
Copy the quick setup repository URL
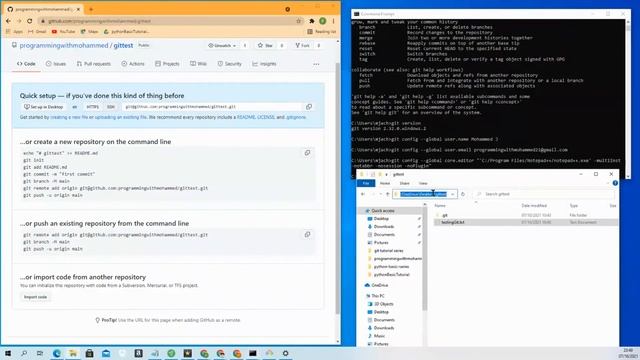(x=309, y=107)
